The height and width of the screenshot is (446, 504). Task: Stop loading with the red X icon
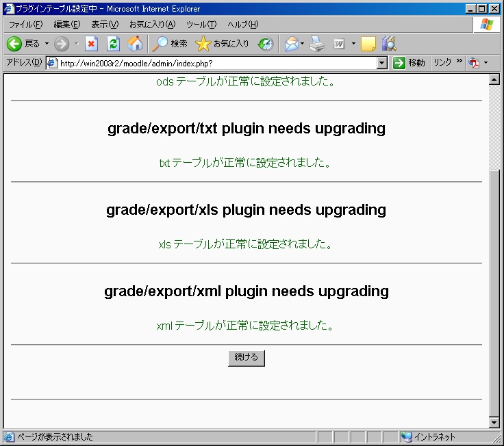point(91,44)
